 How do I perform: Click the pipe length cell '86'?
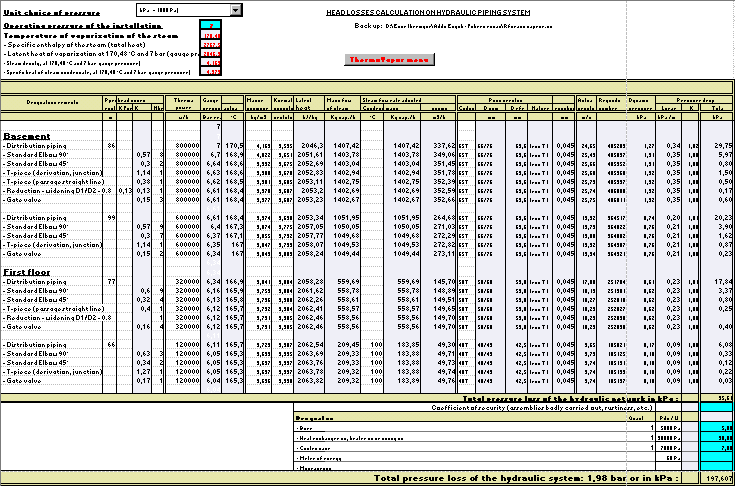click(x=111, y=146)
